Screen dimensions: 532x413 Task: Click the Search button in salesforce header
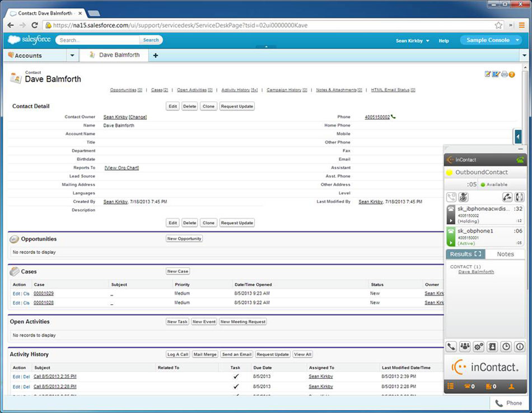point(151,40)
